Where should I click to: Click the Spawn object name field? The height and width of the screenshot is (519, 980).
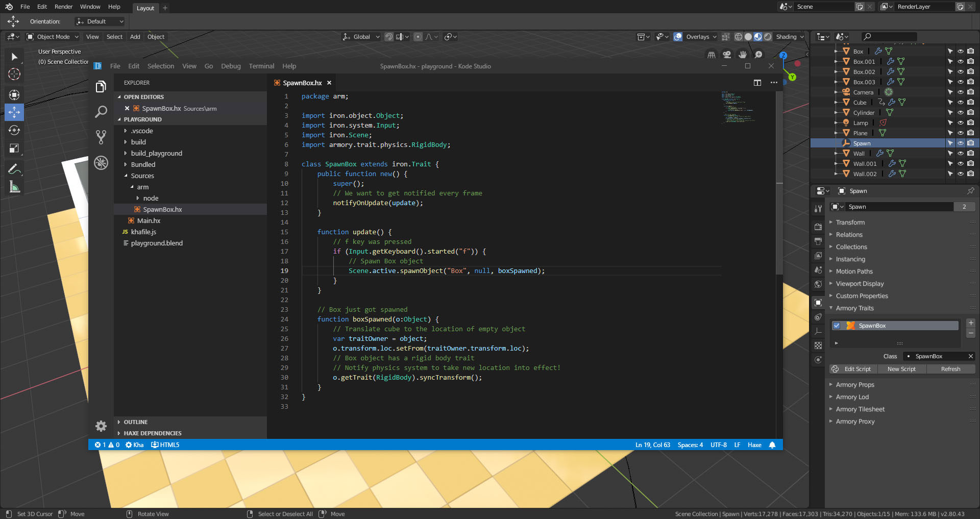click(900, 207)
